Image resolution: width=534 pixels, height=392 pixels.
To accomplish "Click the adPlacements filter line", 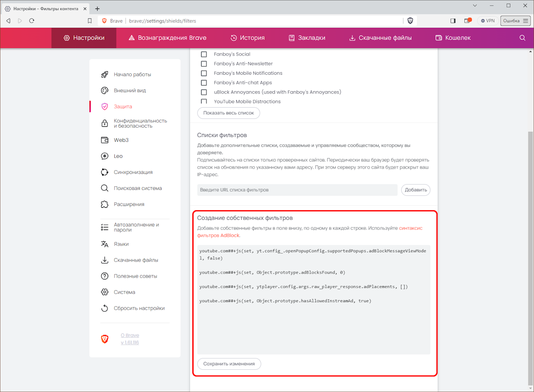I will (303, 287).
